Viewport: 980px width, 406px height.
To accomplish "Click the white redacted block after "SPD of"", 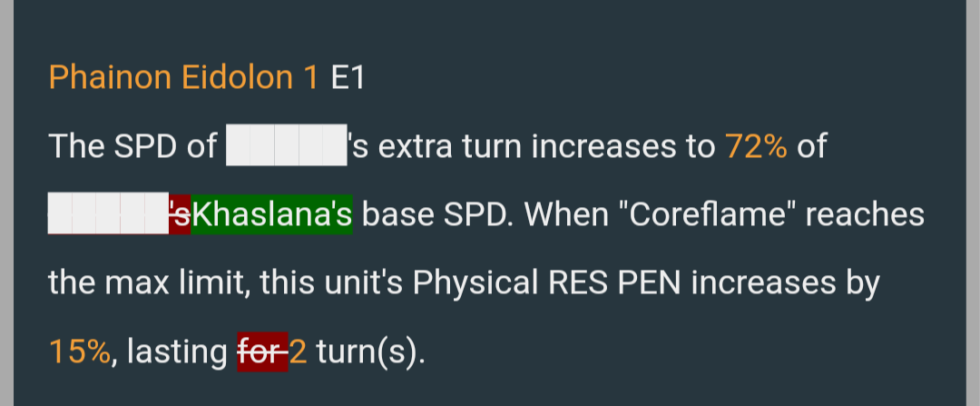I will click(x=286, y=145).
